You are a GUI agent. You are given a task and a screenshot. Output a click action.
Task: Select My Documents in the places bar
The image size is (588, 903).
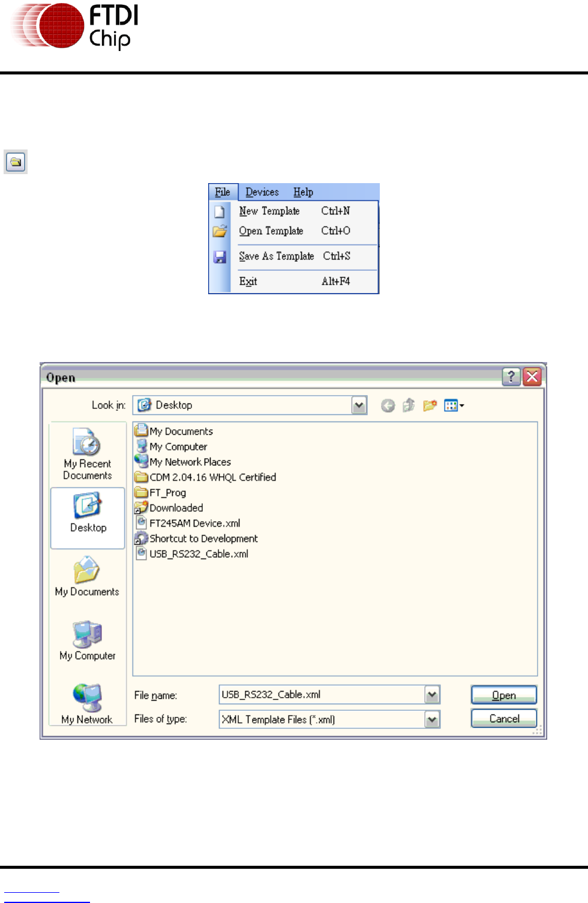(x=88, y=576)
